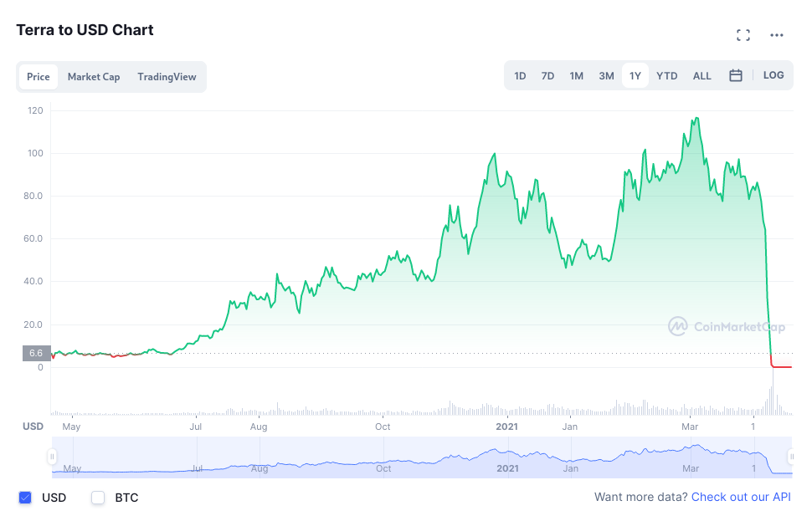Image resolution: width=812 pixels, height=516 pixels.
Task: Open the fullscreen chart view icon
Action: click(x=743, y=35)
